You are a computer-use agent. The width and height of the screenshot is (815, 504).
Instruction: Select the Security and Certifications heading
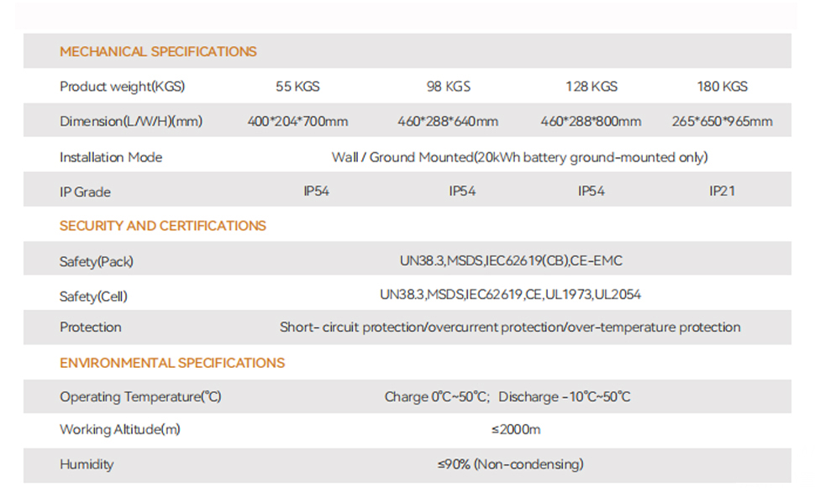coord(163,226)
